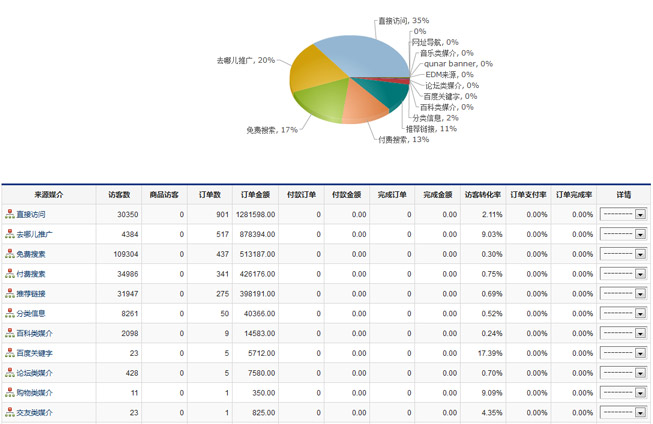The height and width of the screenshot is (424, 653).
Task: Click the 访客转化率 column header
Action: point(483,195)
